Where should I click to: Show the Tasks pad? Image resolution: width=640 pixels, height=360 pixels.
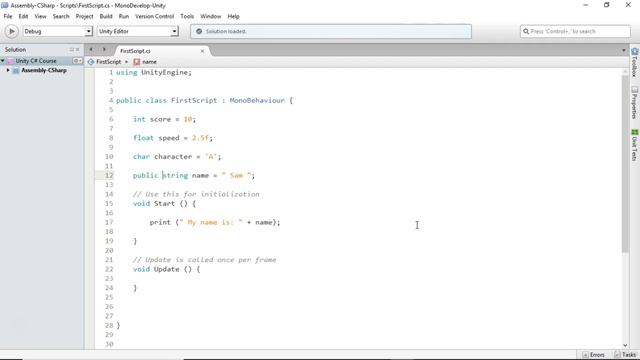pos(625,355)
